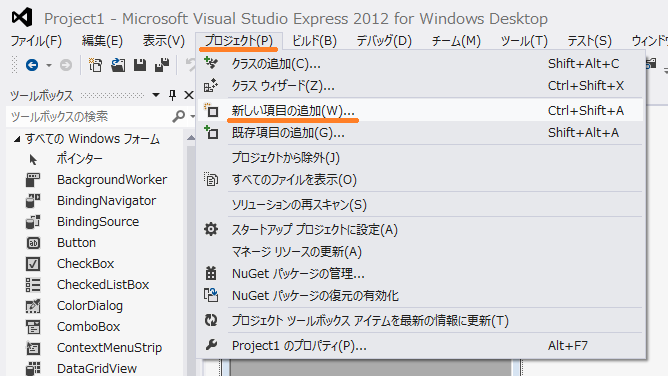Click the New Project toolbar icon
The height and width of the screenshot is (376, 668).
(x=95, y=65)
